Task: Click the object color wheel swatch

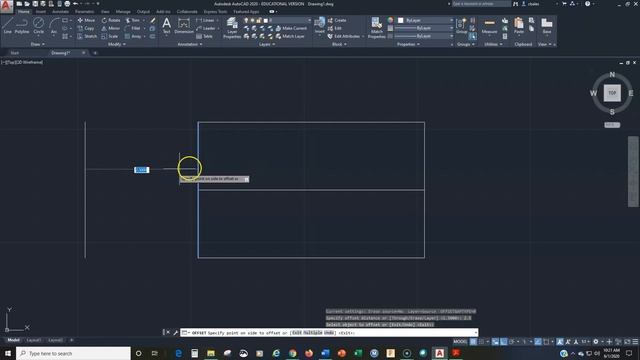Action: [390, 20]
